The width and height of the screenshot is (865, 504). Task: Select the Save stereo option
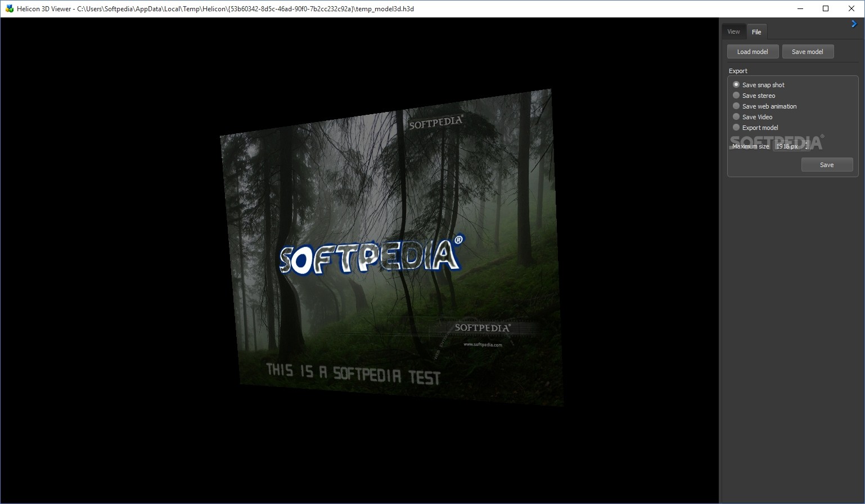[754, 96]
